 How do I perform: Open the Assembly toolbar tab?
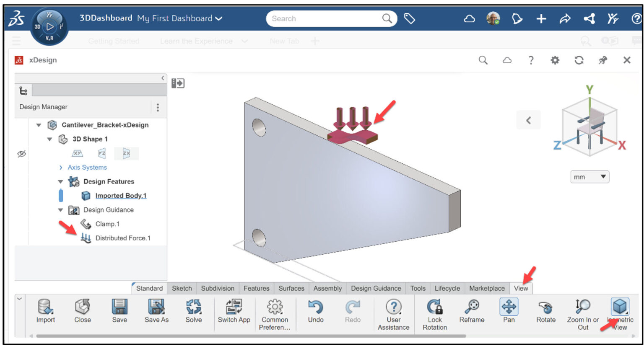(x=327, y=288)
